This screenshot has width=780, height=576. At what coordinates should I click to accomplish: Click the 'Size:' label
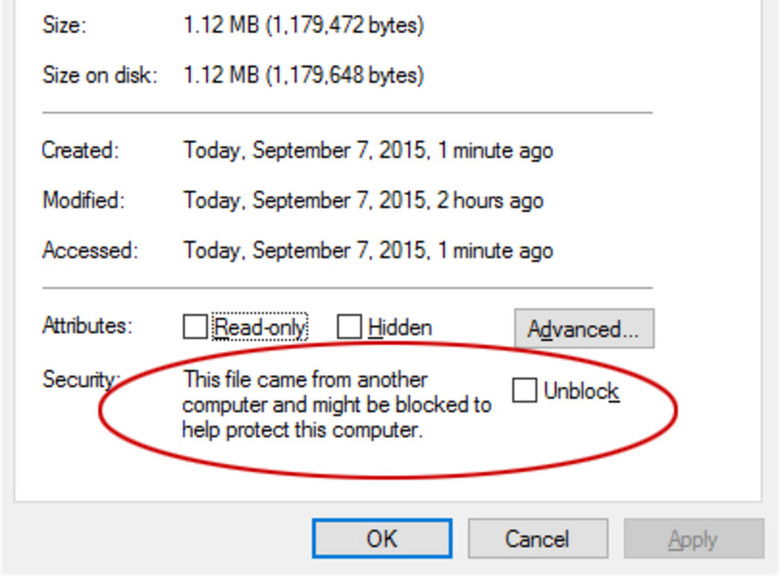coord(65,26)
